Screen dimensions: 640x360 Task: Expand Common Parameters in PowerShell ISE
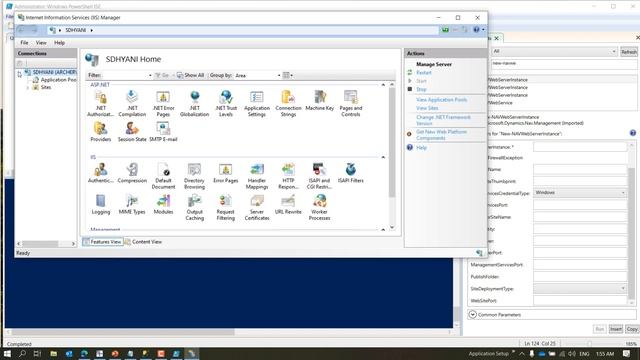[472, 315]
